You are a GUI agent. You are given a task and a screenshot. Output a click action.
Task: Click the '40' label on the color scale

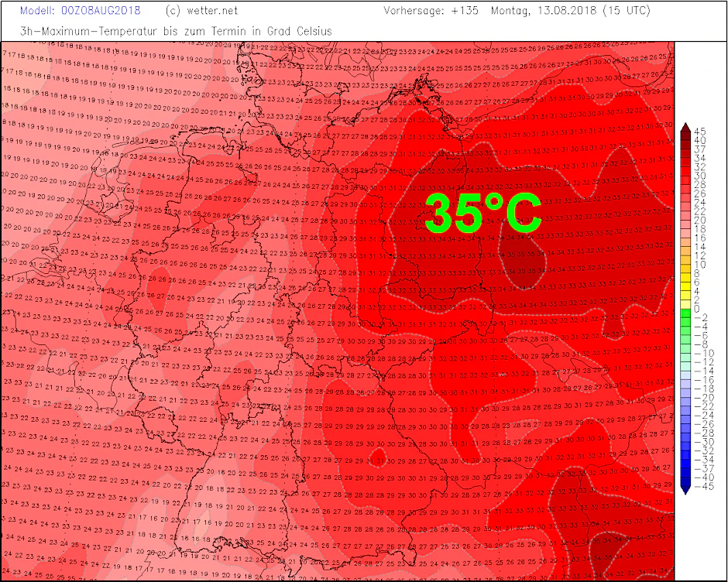click(x=700, y=141)
